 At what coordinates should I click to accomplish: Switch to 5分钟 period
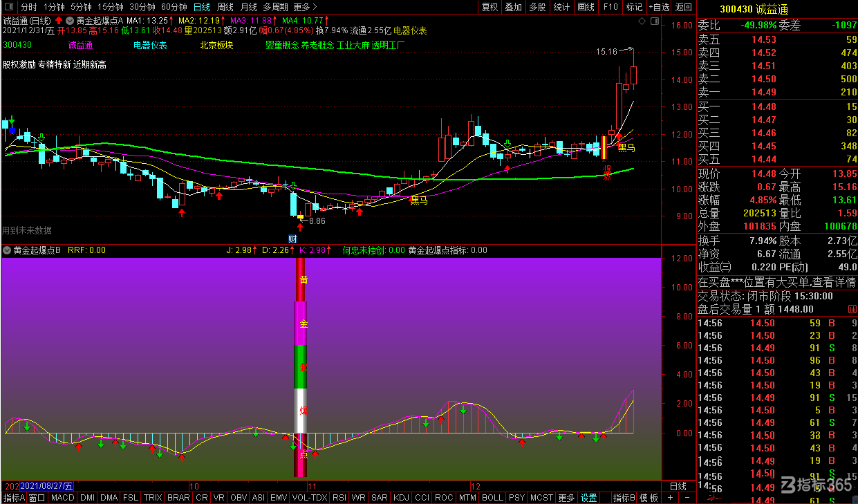tap(81, 7)
